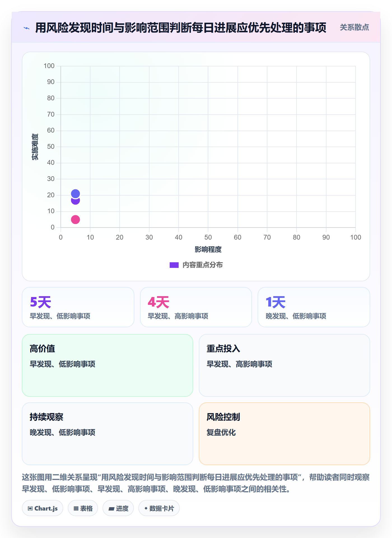Viewport: 392px width, 538px height.
Task: Select the 风险控制 quadrant card
Action: click(x=284, y=434)
